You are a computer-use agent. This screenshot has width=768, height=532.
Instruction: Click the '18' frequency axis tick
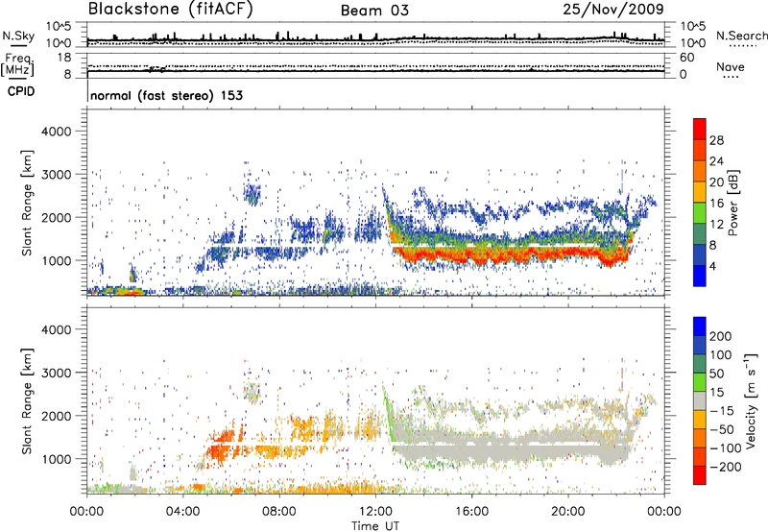pyautogui.click(x=64, y=58)
